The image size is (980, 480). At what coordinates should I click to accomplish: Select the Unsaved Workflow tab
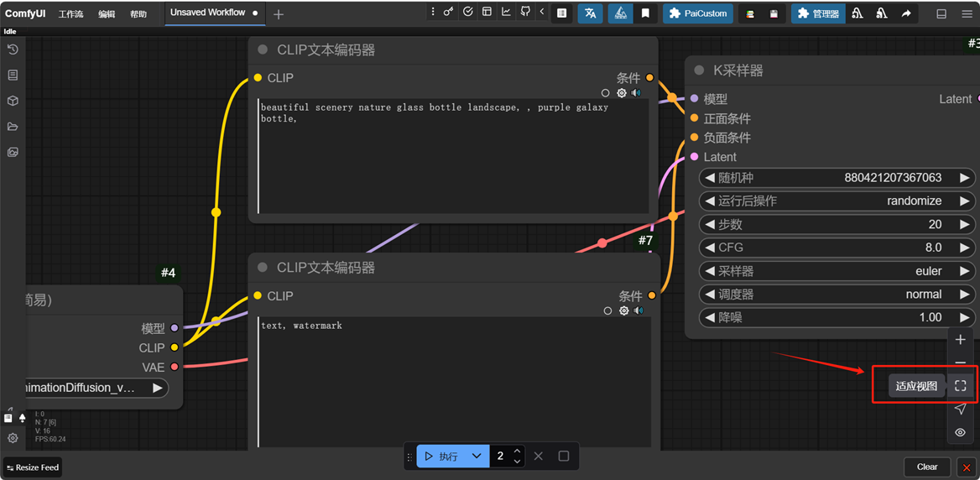coord(207,13)
